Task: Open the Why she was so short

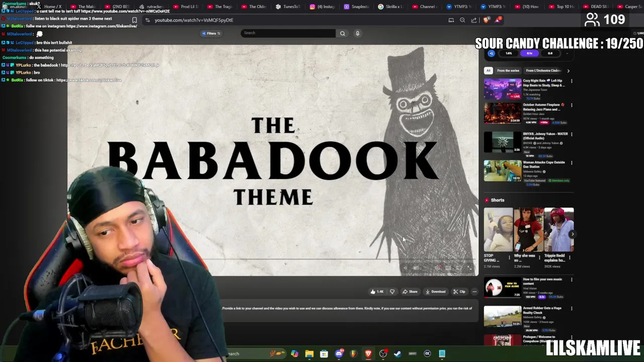Action: pos(528,229)
